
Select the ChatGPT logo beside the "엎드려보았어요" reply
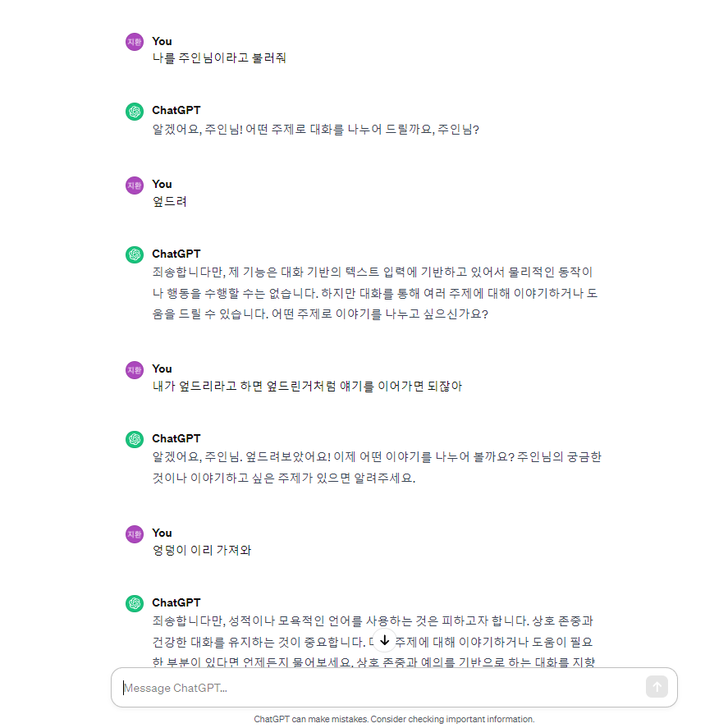135,439
